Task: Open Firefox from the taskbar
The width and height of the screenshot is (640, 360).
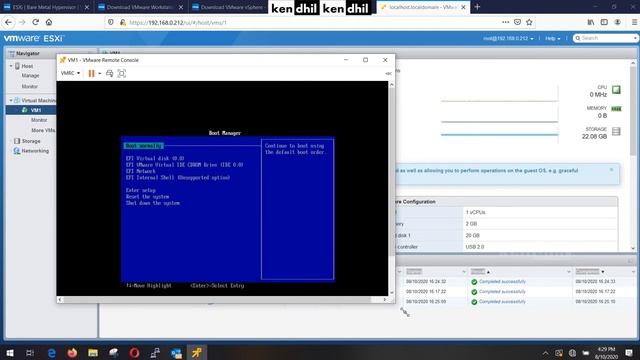Action: (x=72, y=353)
